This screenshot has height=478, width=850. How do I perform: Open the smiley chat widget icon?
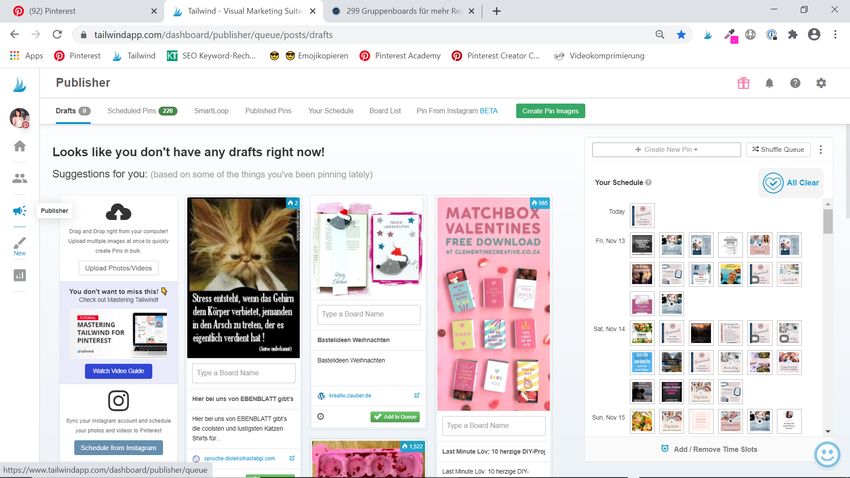coord(827,454)
